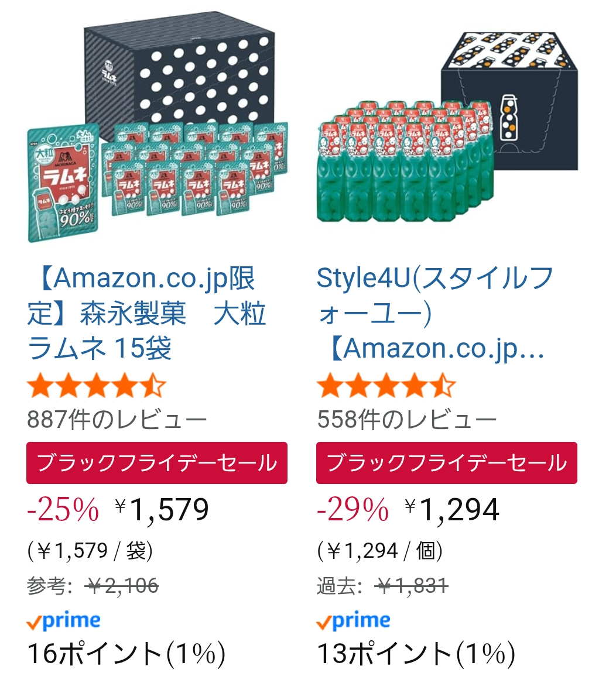This screenshot has width=592, height=700.
Task: Click the 13ポイント(1%) points text
Action: pos(416,654)
